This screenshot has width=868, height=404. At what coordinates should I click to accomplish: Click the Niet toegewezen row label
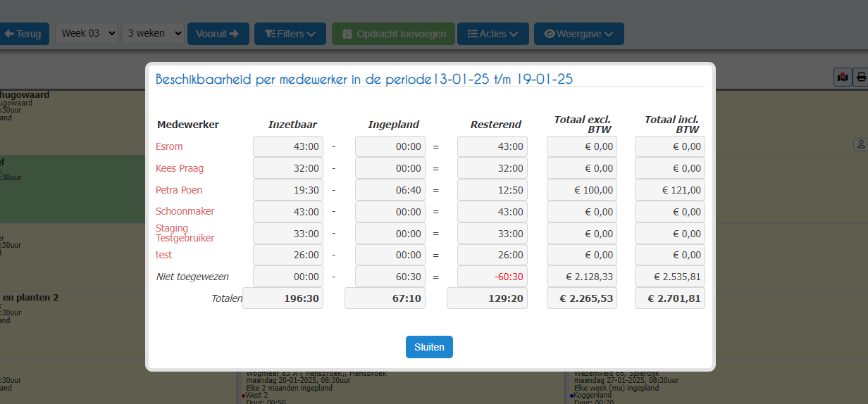click(192, 277)
